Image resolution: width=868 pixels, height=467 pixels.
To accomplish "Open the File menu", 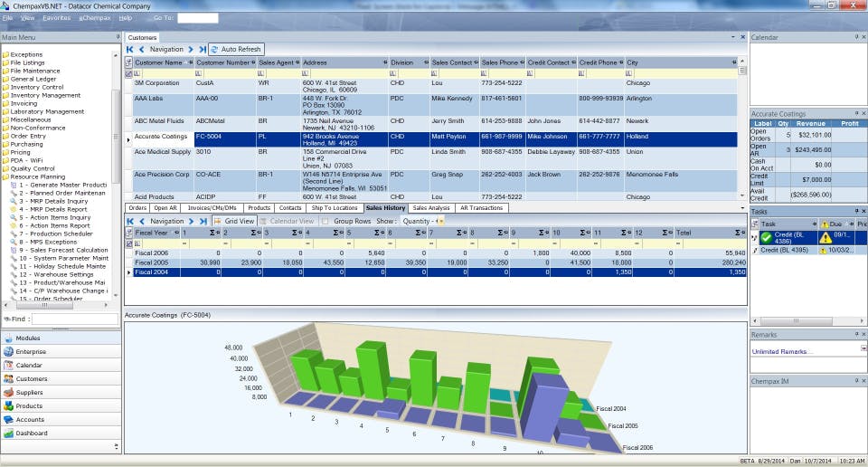I will [7, 18].
